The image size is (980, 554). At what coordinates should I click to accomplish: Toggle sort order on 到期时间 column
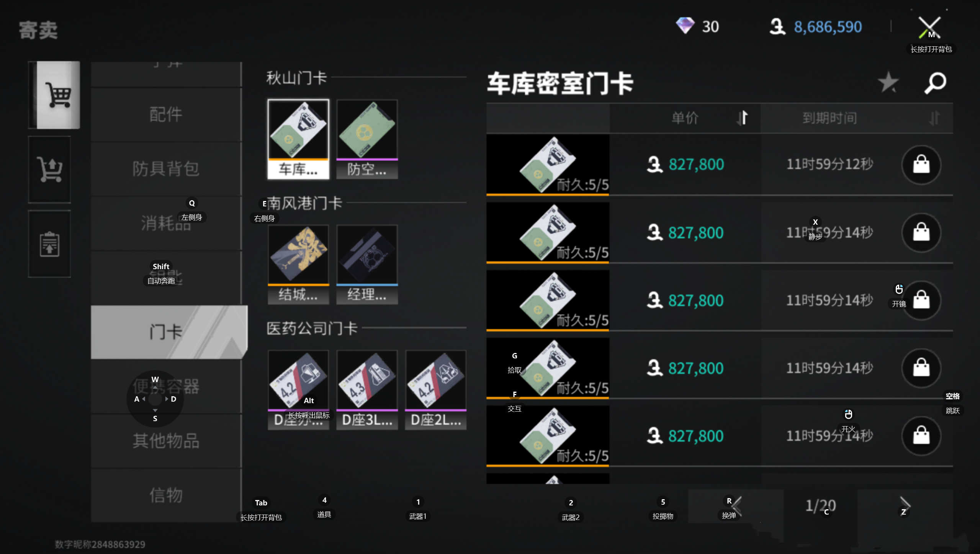pyautogui.click(x=934, y=118)
